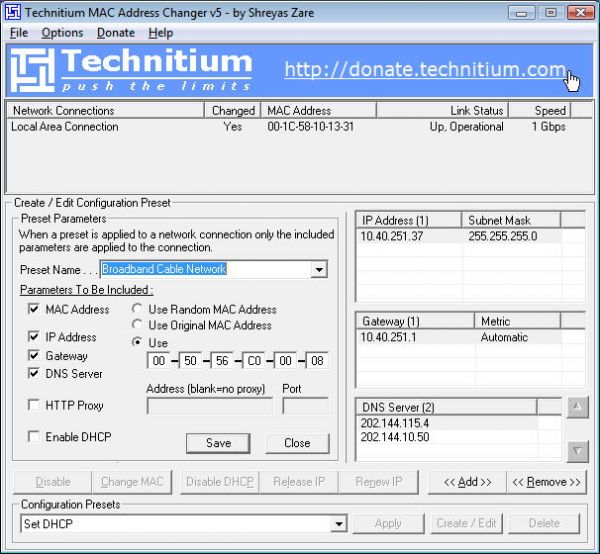
Task: Click the Automatic metric cell
Action: [x=504, y=337]
